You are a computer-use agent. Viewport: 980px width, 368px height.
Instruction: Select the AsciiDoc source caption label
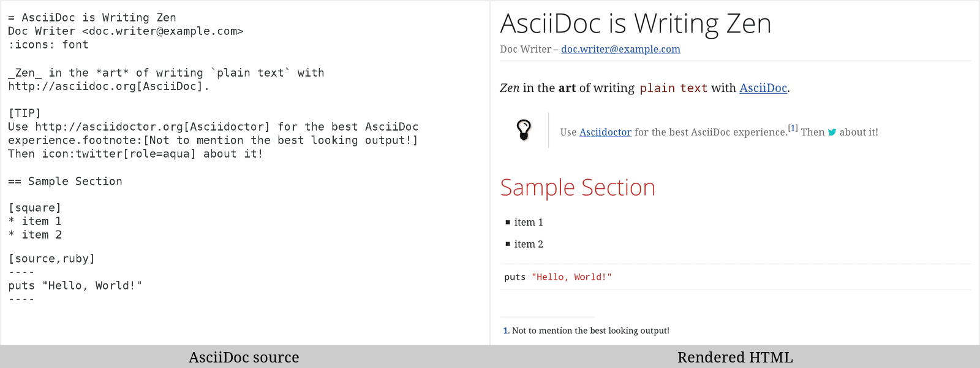point(244,357)
